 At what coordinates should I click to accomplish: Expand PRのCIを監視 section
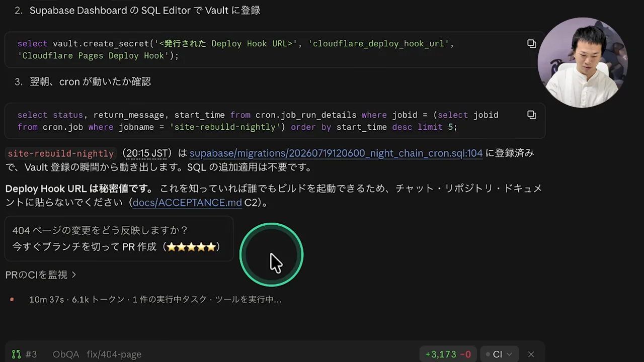click(41, 275)
